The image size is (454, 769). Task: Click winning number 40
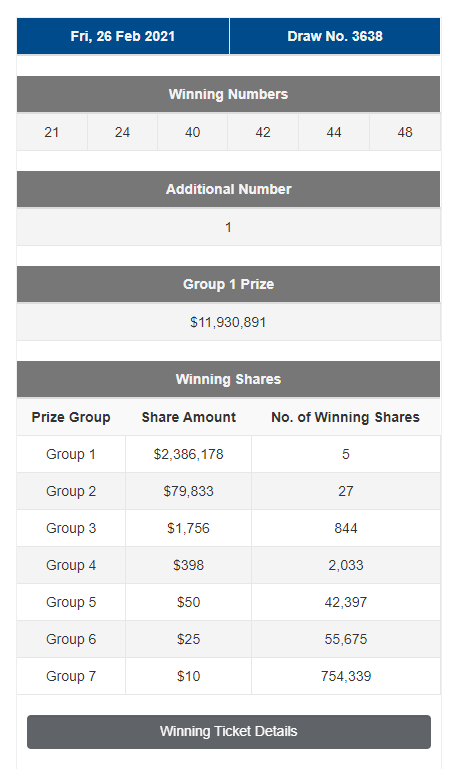pyautogui.click(x=193, y=132)
